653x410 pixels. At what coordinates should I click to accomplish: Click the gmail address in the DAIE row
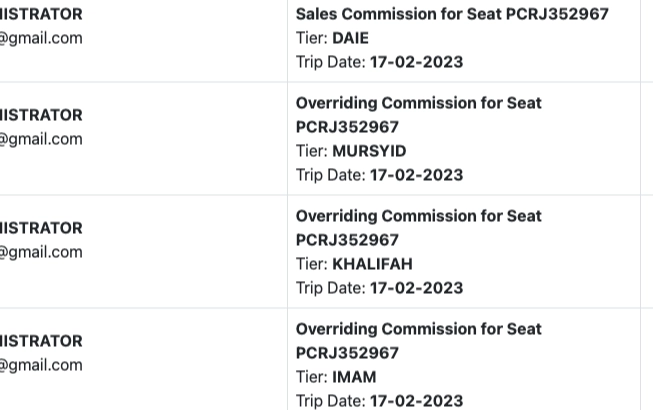[41, 38]
